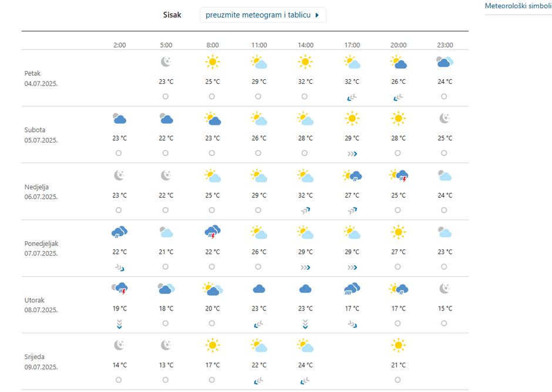
Task: Click the wind arrow for Srijeda 14:00
Action: [x=305, y=380]
